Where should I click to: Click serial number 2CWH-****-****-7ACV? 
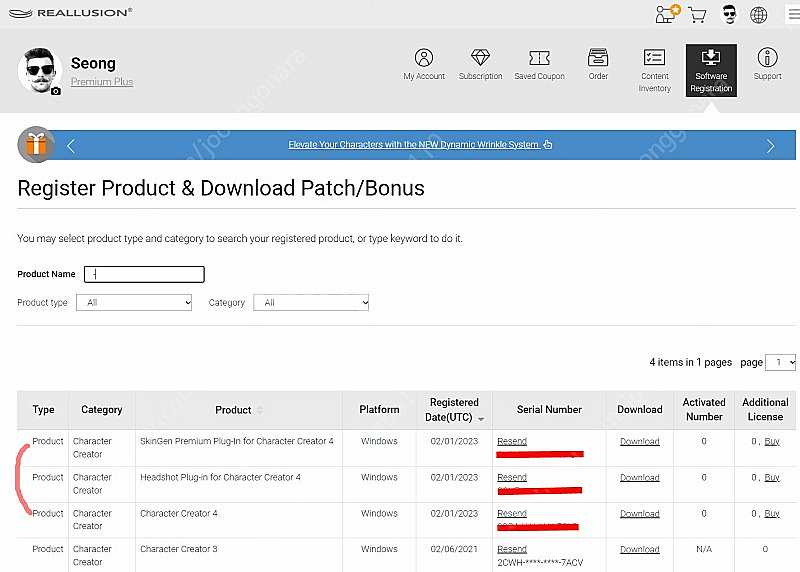(x=540, y=562)
